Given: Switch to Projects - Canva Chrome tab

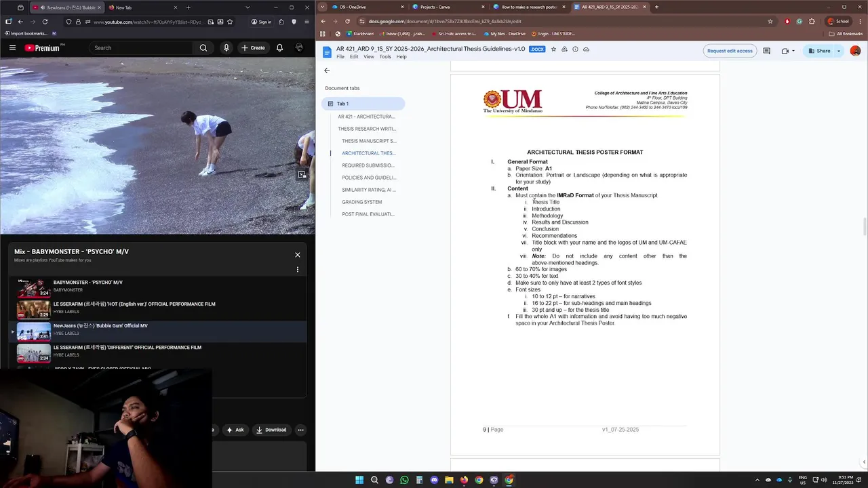Looking at the screenshot, I should coord(448,7).
